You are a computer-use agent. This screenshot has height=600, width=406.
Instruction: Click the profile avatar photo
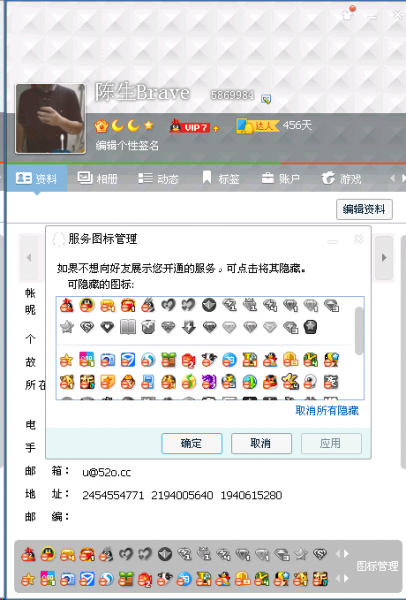50,119
